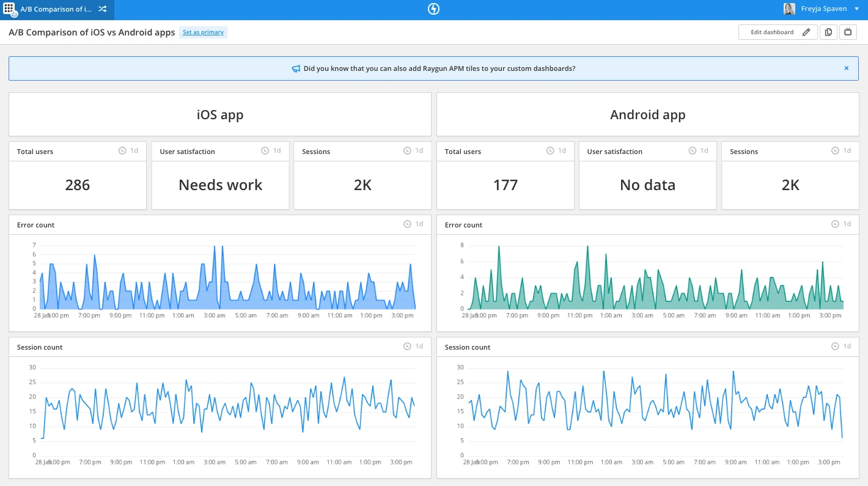Click the Set as primary link
The height and width of the screenshot is (486, 868).
tap(204, 32)
